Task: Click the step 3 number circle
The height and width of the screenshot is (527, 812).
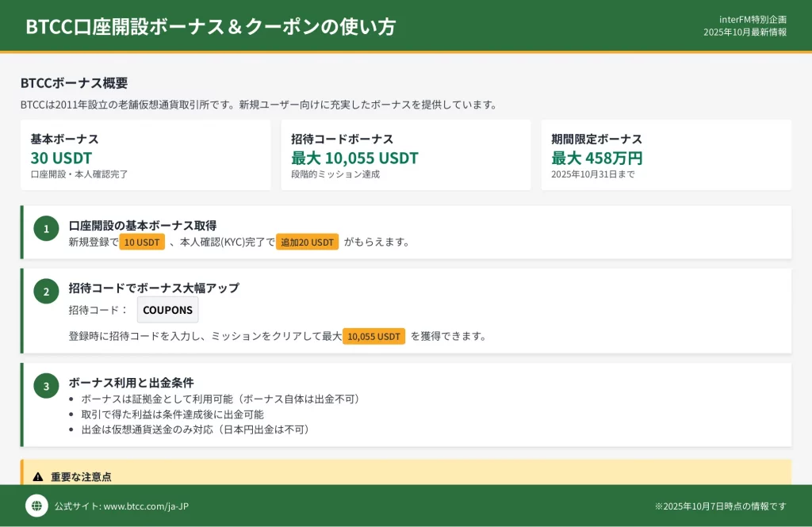Action: tap(46, 386)
